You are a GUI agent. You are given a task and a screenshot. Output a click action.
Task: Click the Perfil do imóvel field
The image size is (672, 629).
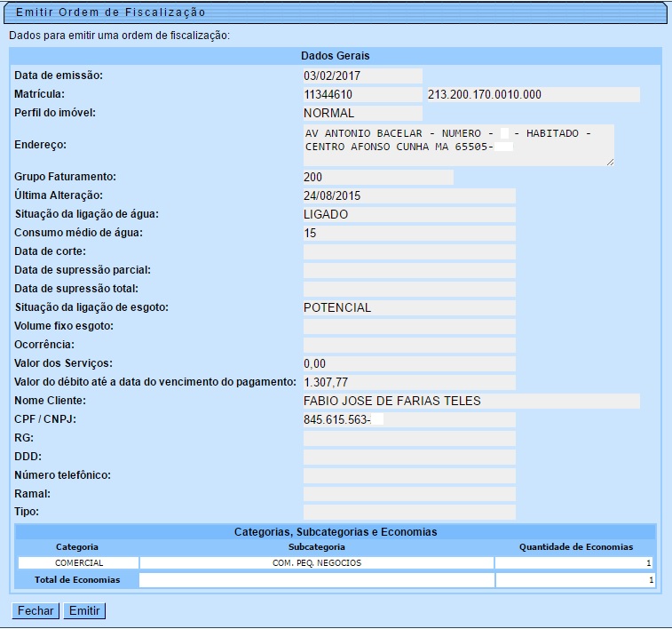362,113
